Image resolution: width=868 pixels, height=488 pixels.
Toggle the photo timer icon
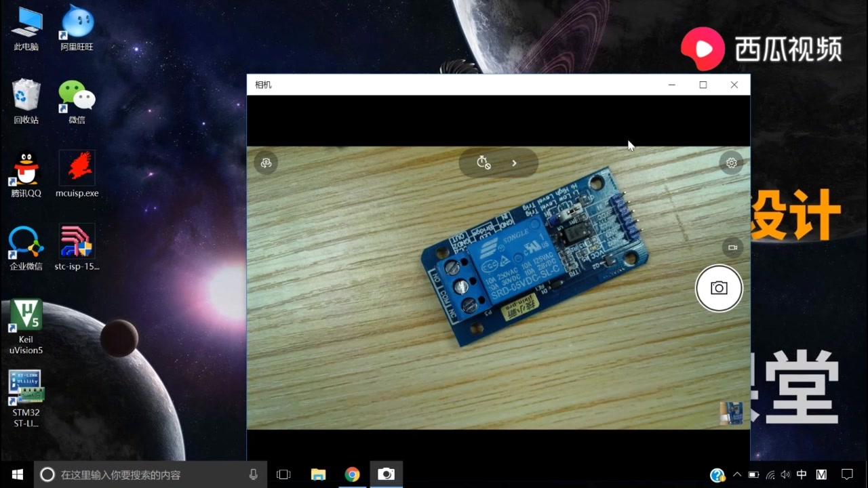click(x=484, y=163)
